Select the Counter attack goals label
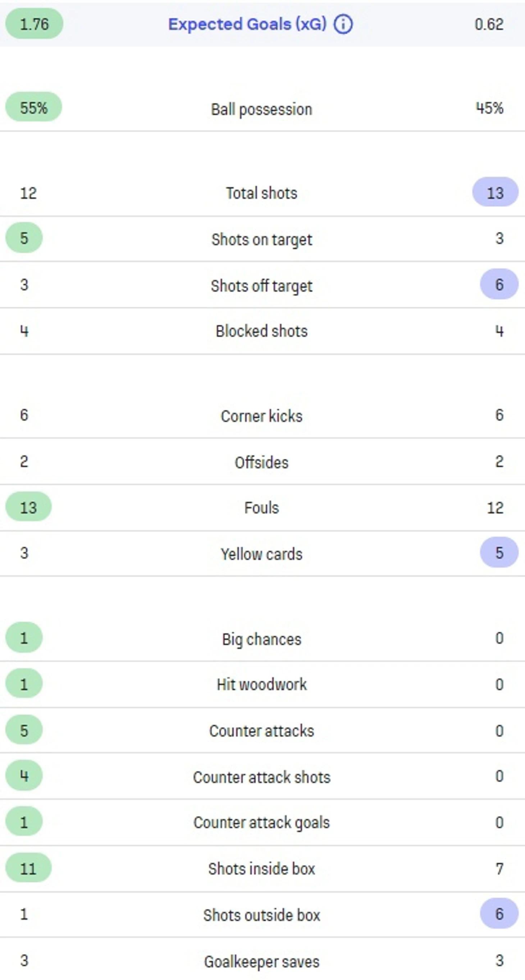 (262, 823)
